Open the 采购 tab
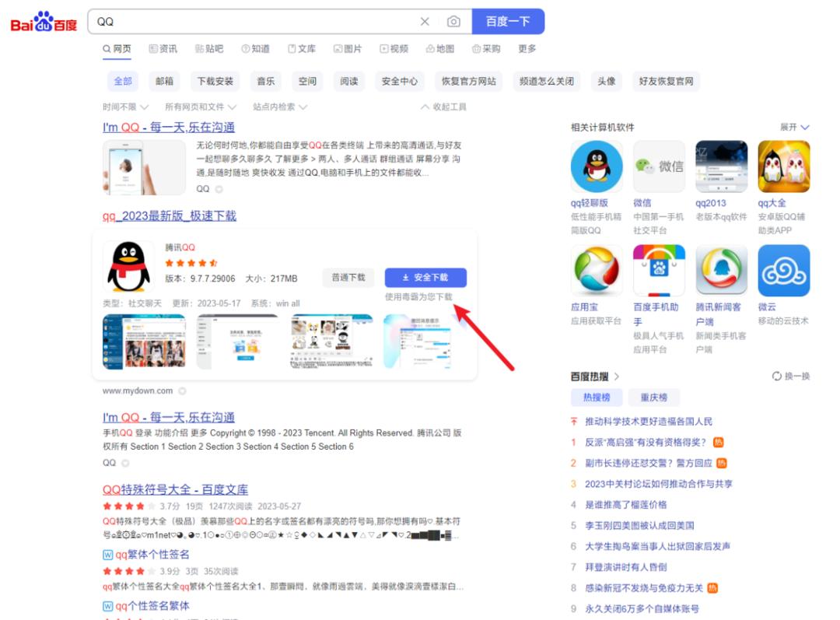Image resolution: width=840 pixels, height=620 pixels. 486,49
